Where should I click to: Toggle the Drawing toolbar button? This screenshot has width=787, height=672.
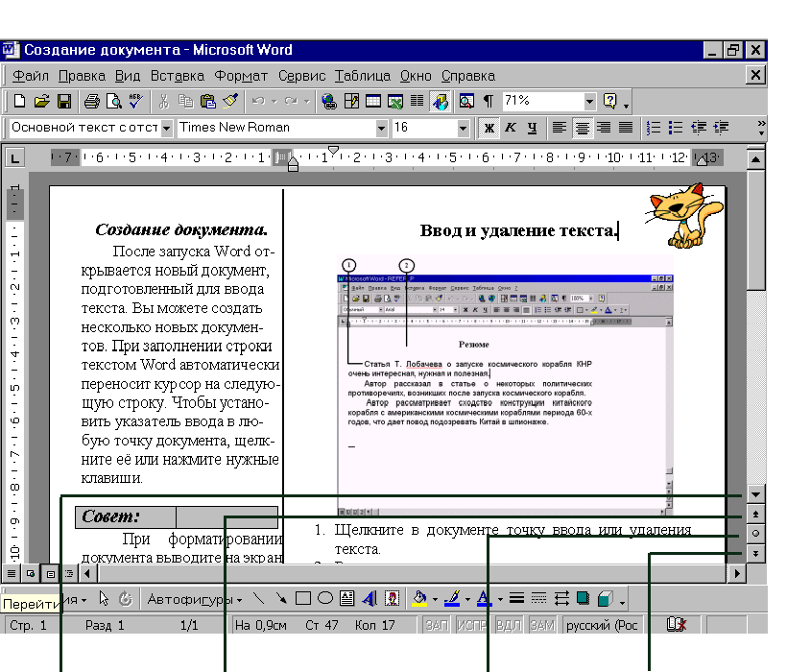coord(441,102)
